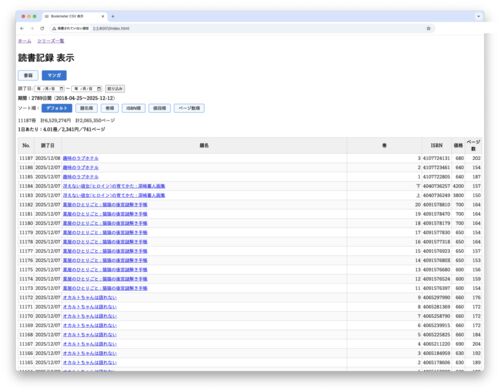Open the title link in row 11183

pos(114,195)
